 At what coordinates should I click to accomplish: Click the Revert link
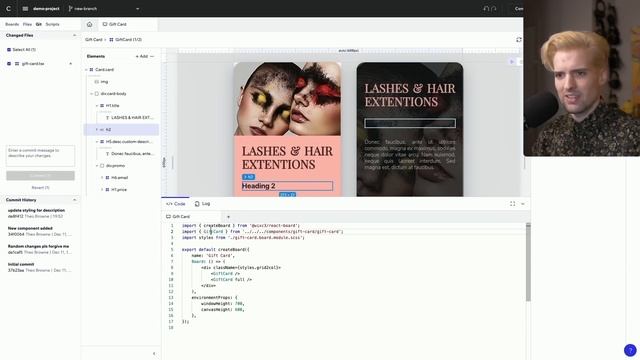tap(40, 188)
